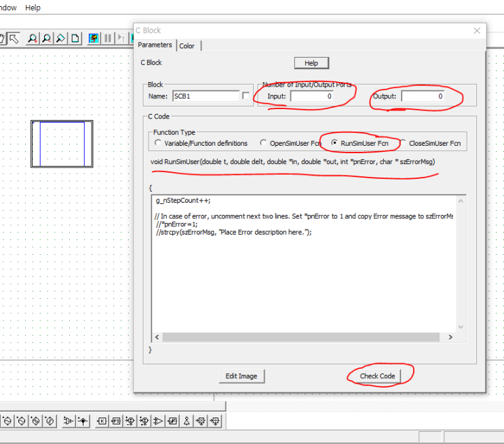
Task: Select the summer with plus/minus inputs
Action: [130, 421]
